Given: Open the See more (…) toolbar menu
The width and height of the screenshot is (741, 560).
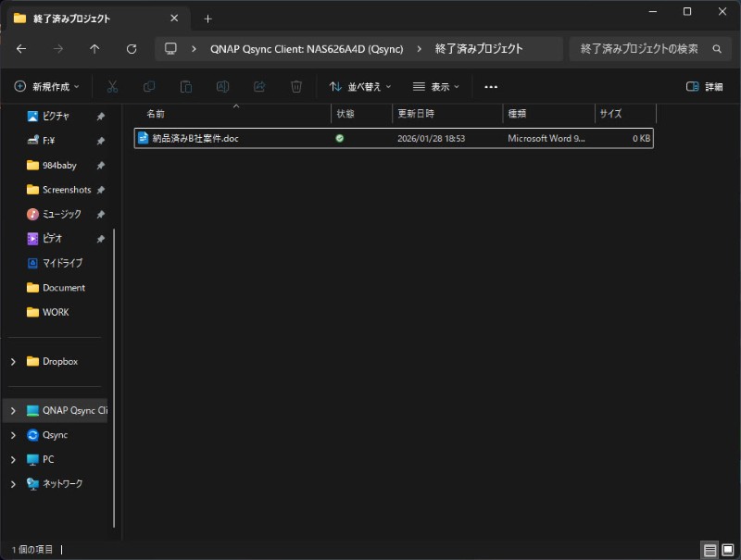Looking at the screenshot, I should point(491,86).
